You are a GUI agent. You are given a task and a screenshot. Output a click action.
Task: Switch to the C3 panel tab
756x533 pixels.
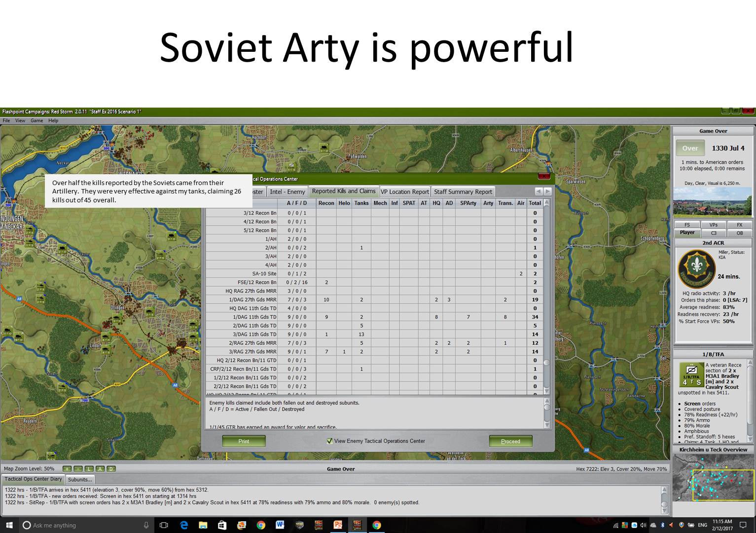click(714, 233)
